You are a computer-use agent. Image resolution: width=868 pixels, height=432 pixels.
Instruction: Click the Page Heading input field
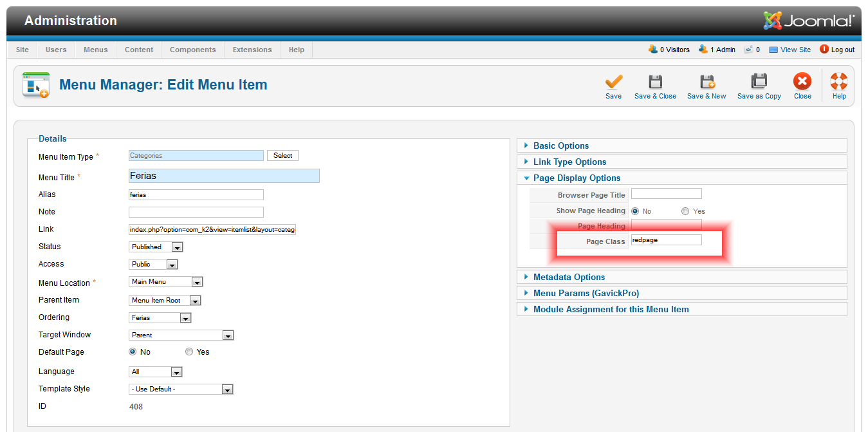(x=667, y=225)
